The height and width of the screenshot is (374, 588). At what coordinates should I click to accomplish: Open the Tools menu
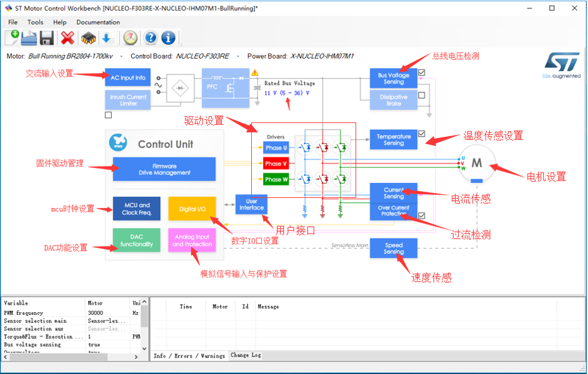pyautogui.click(x=35, y=22)
